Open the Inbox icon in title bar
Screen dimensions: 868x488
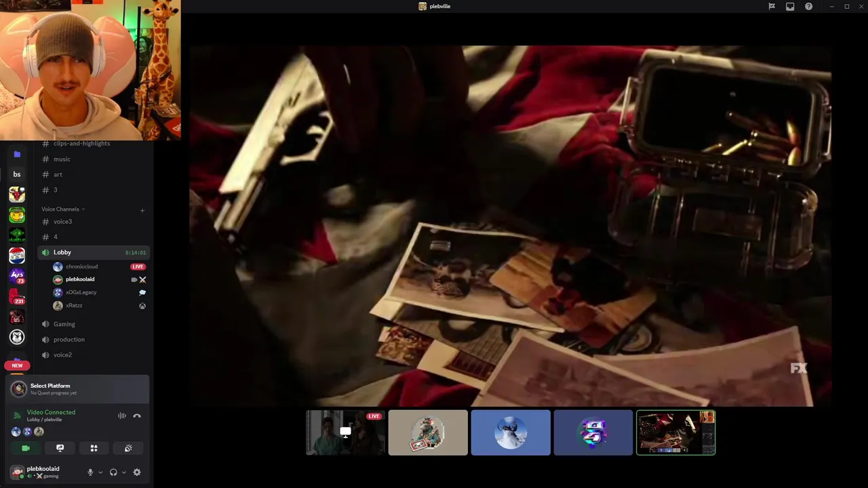coord(790,6)
